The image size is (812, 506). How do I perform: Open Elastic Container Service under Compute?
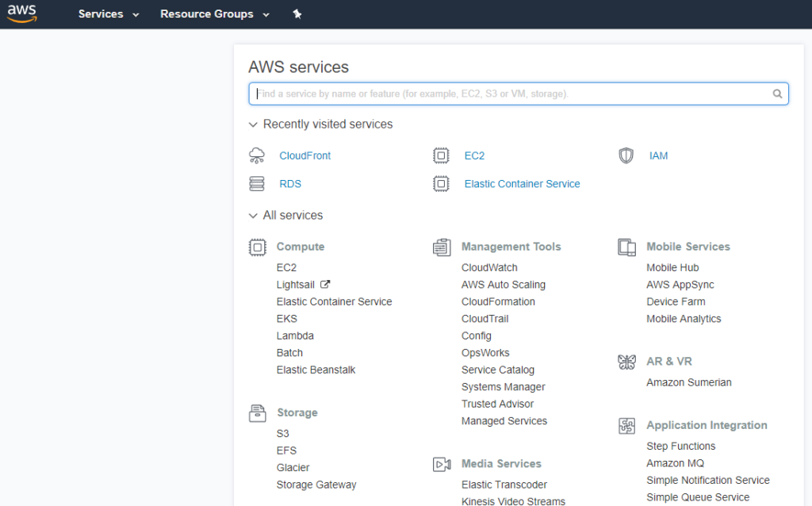click(334, 301)
